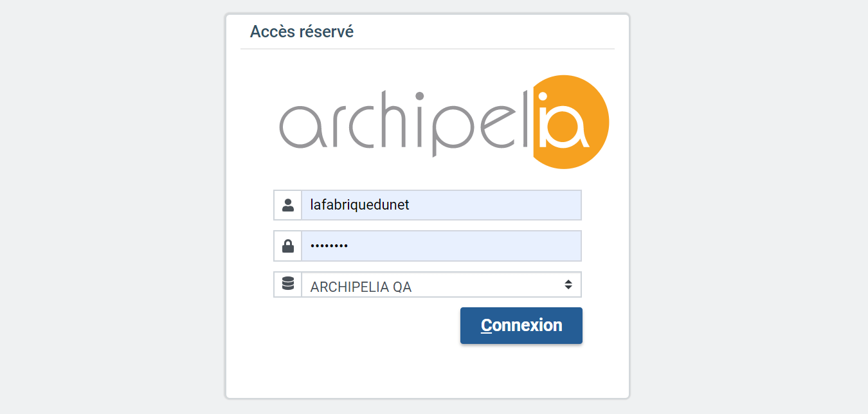The height and width of the screenshot is (414, 868).
Task: Click empty space left of the Connexion button
Action: [x=360, y=325]
